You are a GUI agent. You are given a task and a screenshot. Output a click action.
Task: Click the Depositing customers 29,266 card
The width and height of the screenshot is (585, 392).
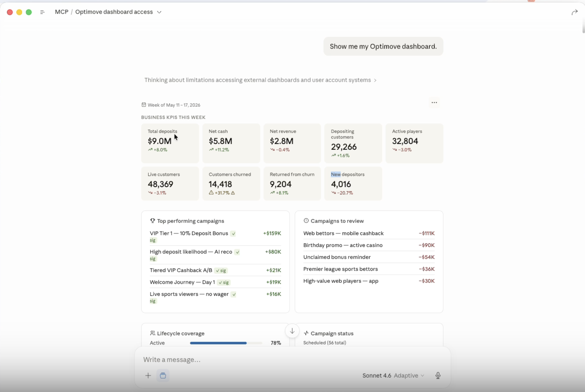(x=353, y=143)
